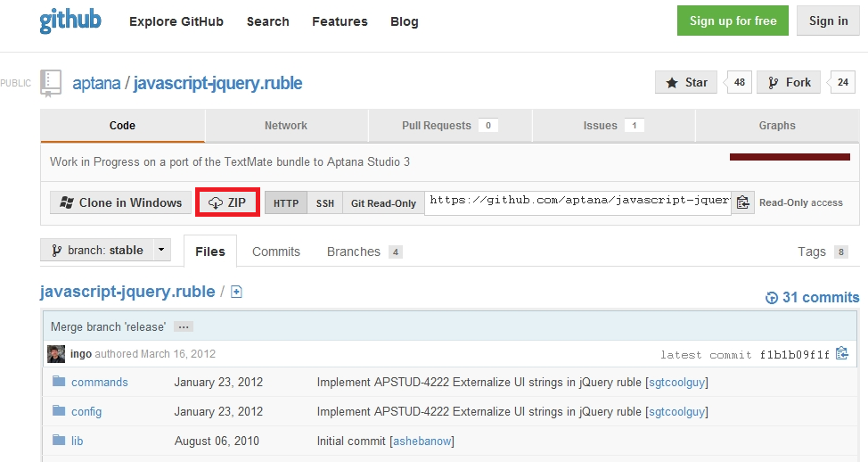Click ashebanow author link

click(422, 441)
